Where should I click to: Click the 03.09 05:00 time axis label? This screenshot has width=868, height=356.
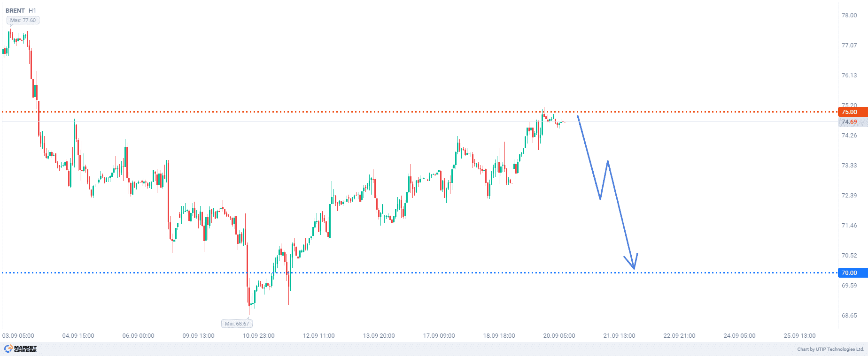(x=18, y=336)
